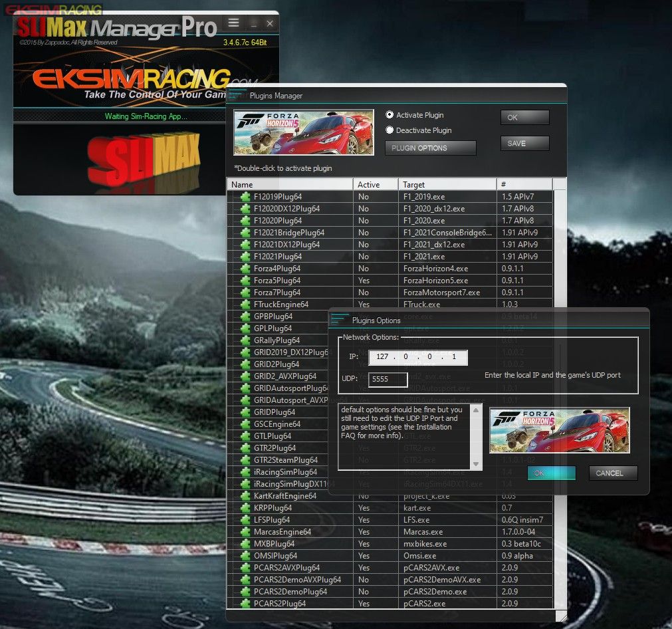The width and height of the screenshot is (672, 629).
Task: Click the # version column header
Action: [524, 184]
